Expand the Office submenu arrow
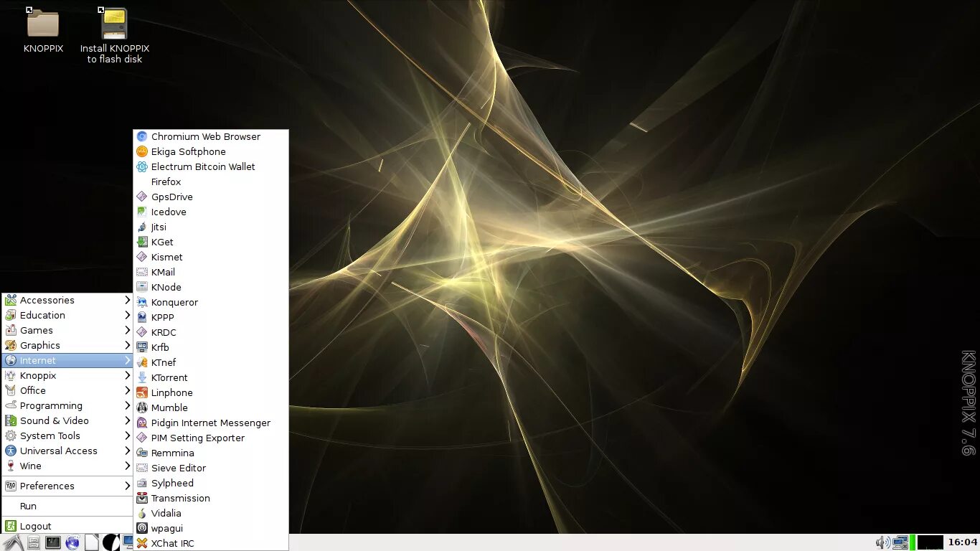Viewport: 980px width, 551px height. point(128,390)
